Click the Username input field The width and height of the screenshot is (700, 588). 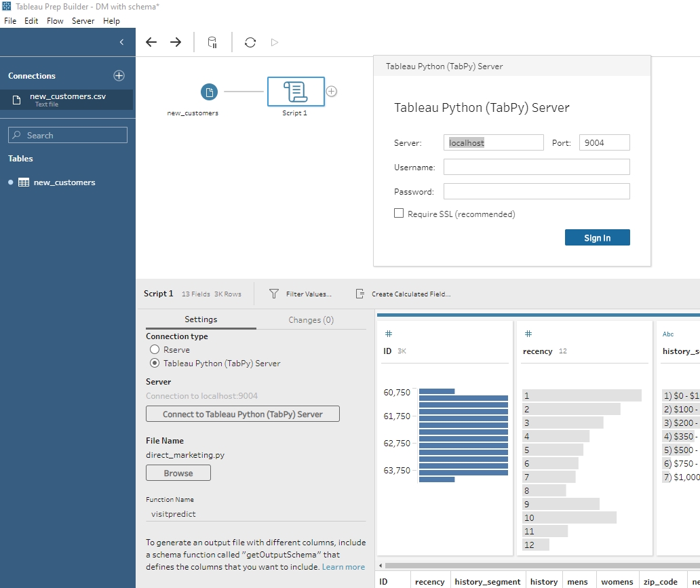click(x=537, y=167)
